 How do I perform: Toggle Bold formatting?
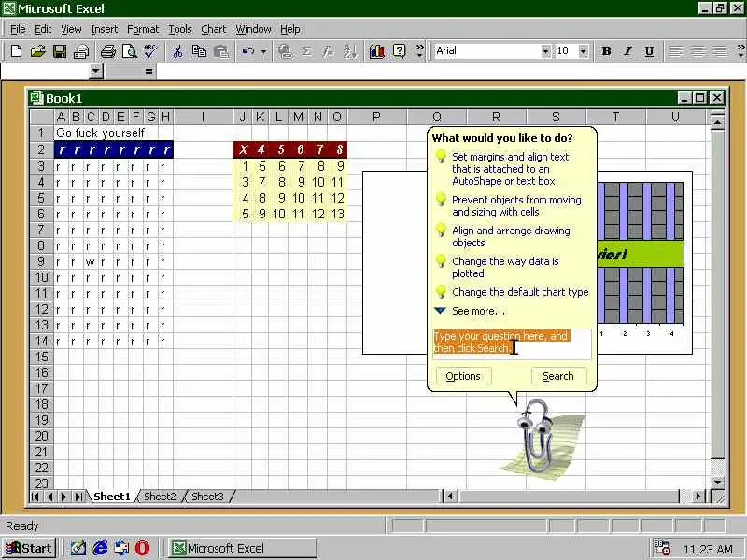click(606, 51)
